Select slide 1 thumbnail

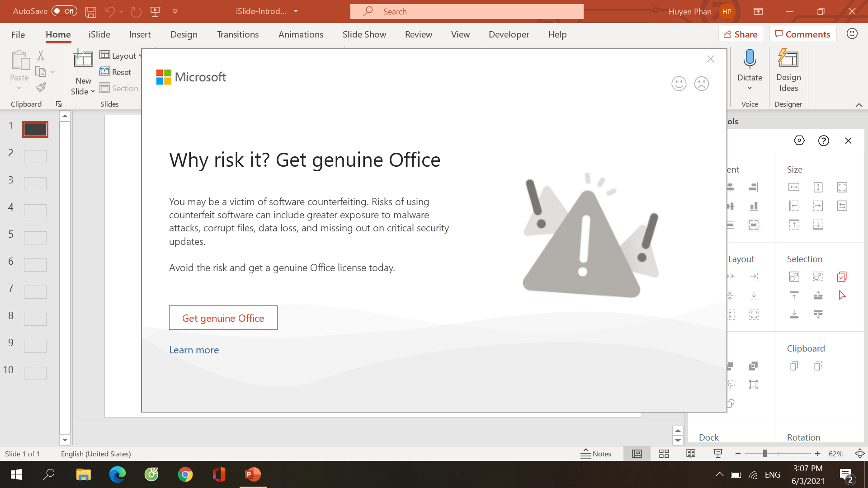pos(35,129)
